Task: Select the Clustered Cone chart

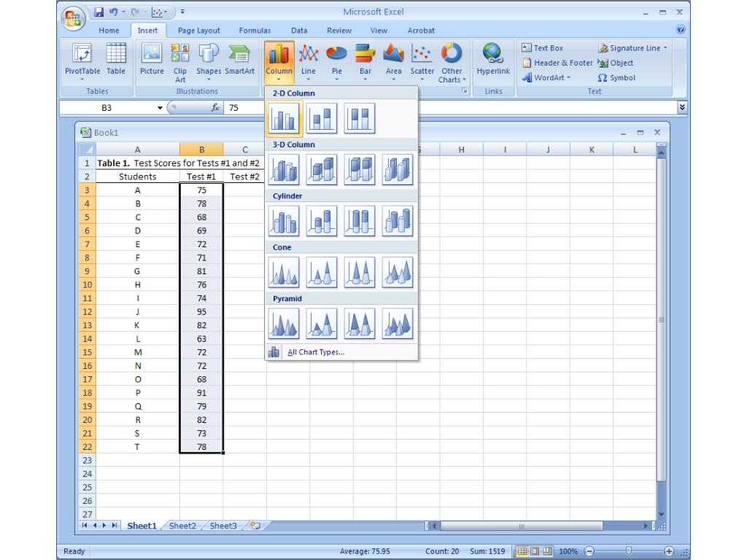Action: tap(284, 273)
